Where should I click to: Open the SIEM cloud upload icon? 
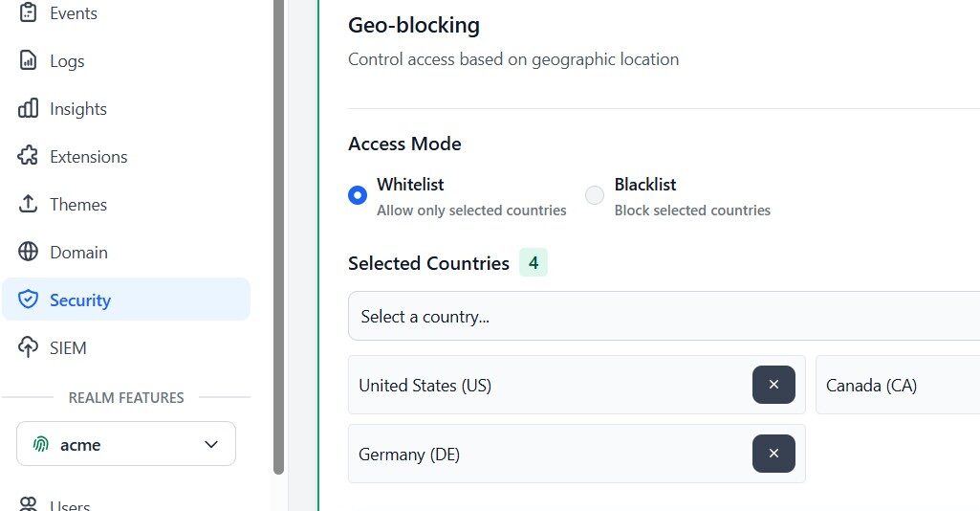click(x=29, y=348)
